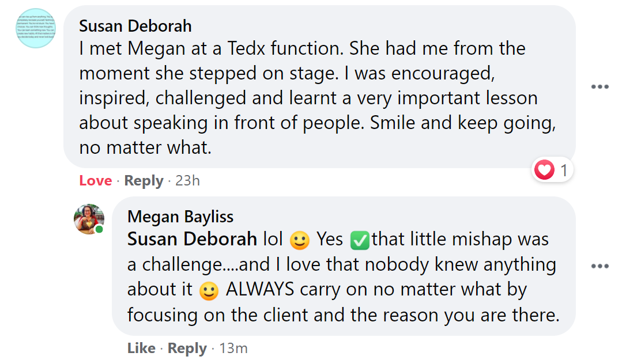Click Megan Bayliss's name on reply
Viewport: 626px width, 364px height.
[x=180, y=217]
